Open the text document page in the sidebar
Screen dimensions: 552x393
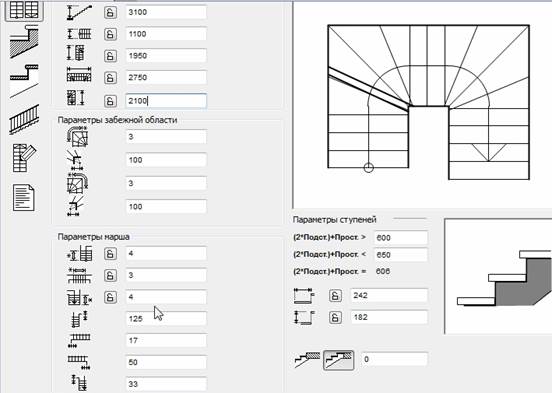(24, 198)
